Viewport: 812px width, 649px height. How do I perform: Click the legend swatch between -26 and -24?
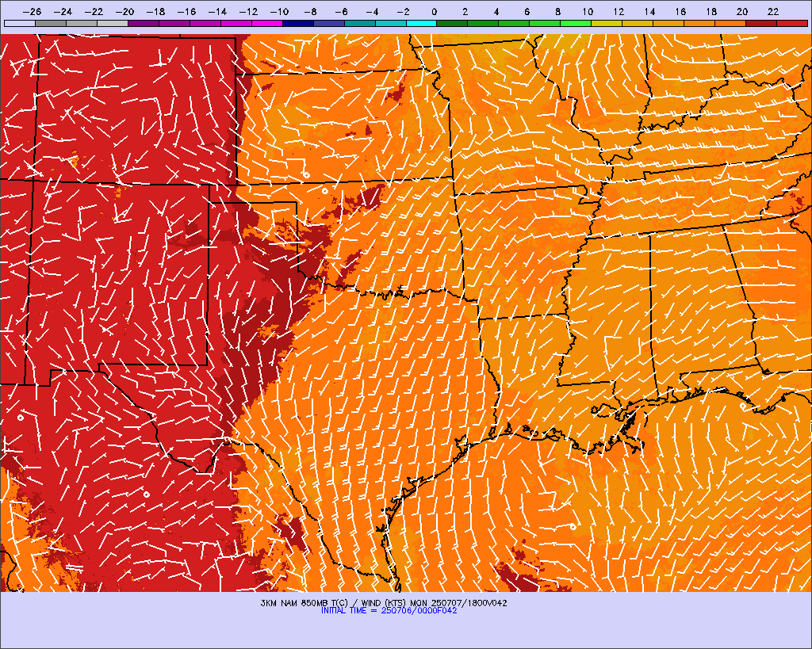(50, 23)
